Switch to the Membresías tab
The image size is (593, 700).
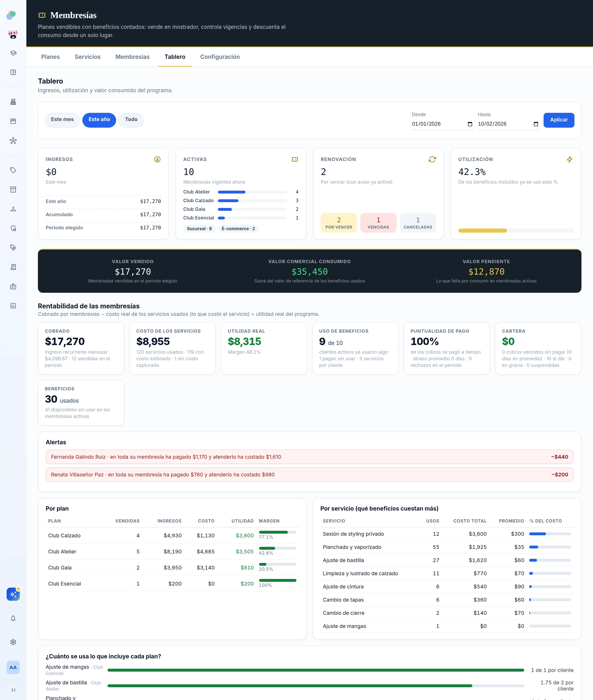[x=132, y=57]
